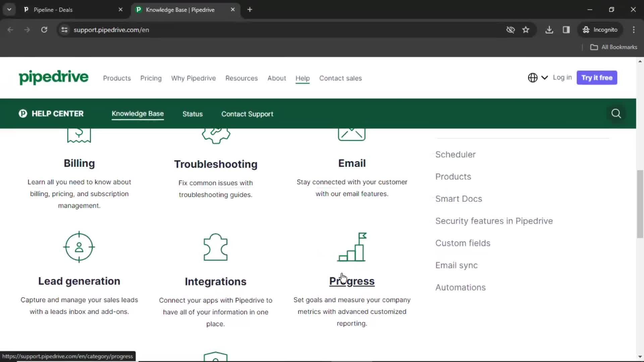Open All Bookmarks folder
The width and height of the screenshot is (644, 362).
(614, 47)
